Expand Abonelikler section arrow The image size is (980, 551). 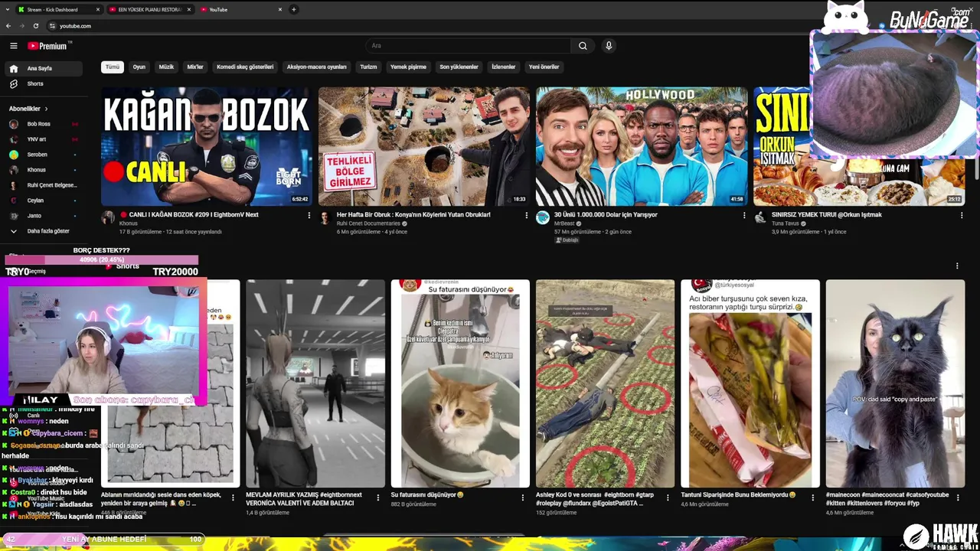pyautogui.click(x=46, y=109)
